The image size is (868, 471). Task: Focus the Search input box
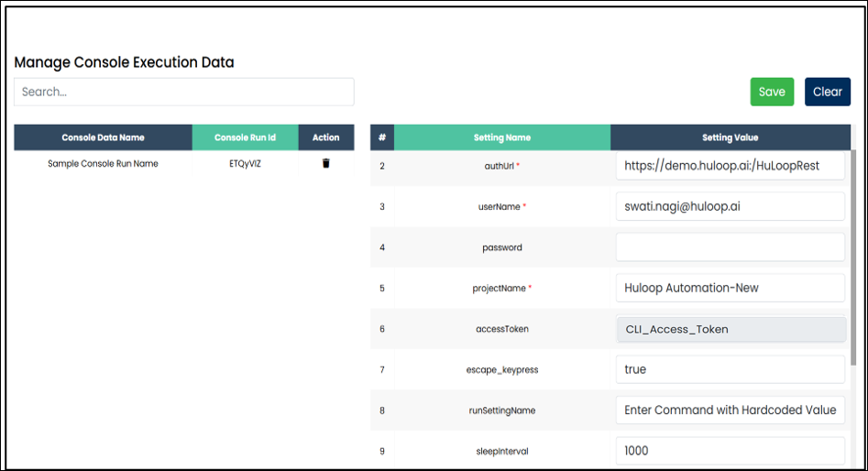coord(183,92)
